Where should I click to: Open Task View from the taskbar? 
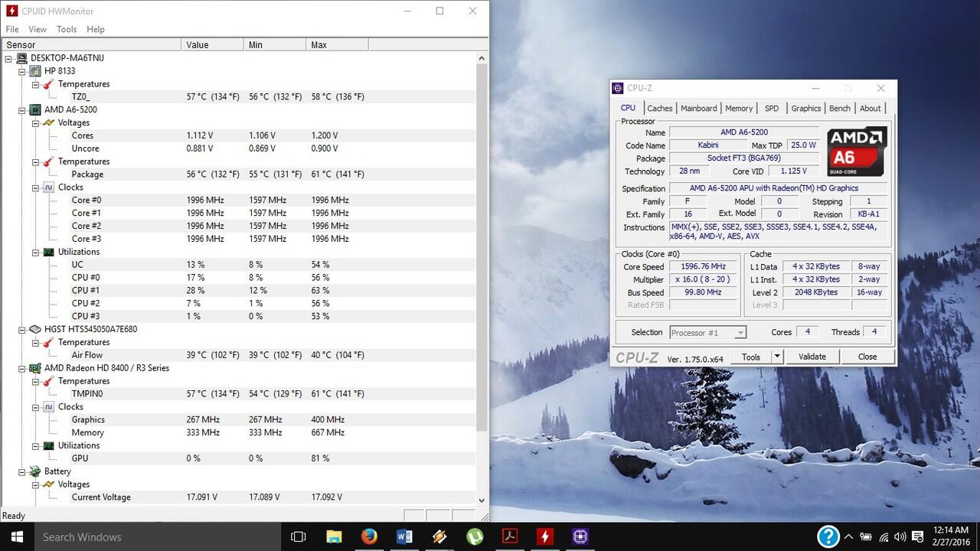[x=299, y=537]
